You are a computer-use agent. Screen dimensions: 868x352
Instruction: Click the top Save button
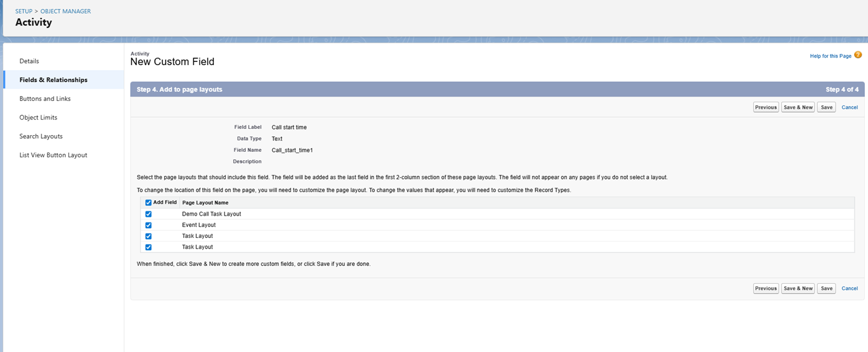coord(826,107)
